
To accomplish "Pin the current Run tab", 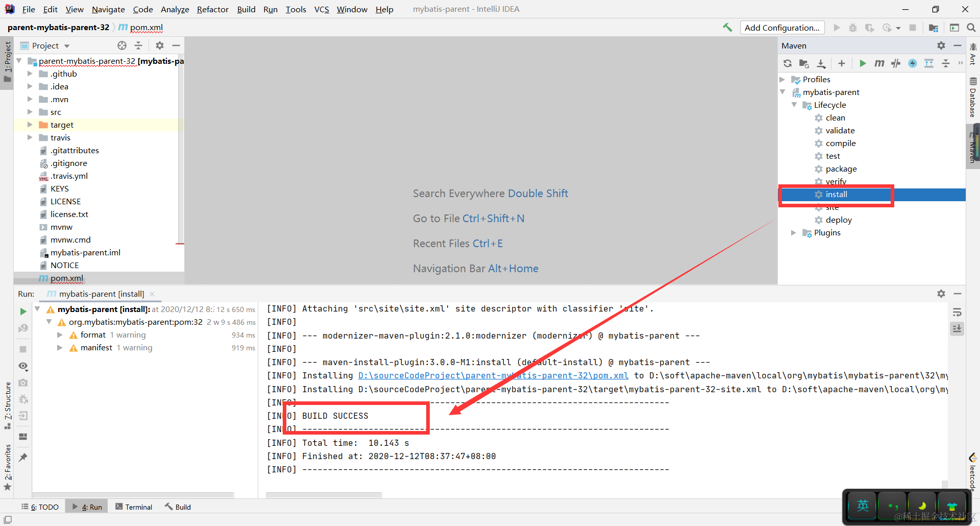I will click(x=23, y=458).
